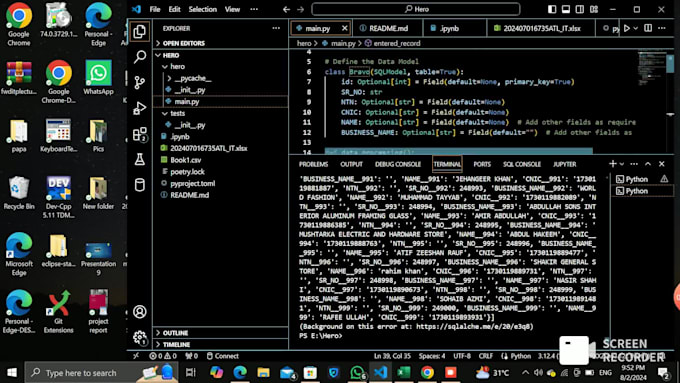Screen dimensions: 680x383
Task: Expand the Timeline section
Action: coord(221,344)
